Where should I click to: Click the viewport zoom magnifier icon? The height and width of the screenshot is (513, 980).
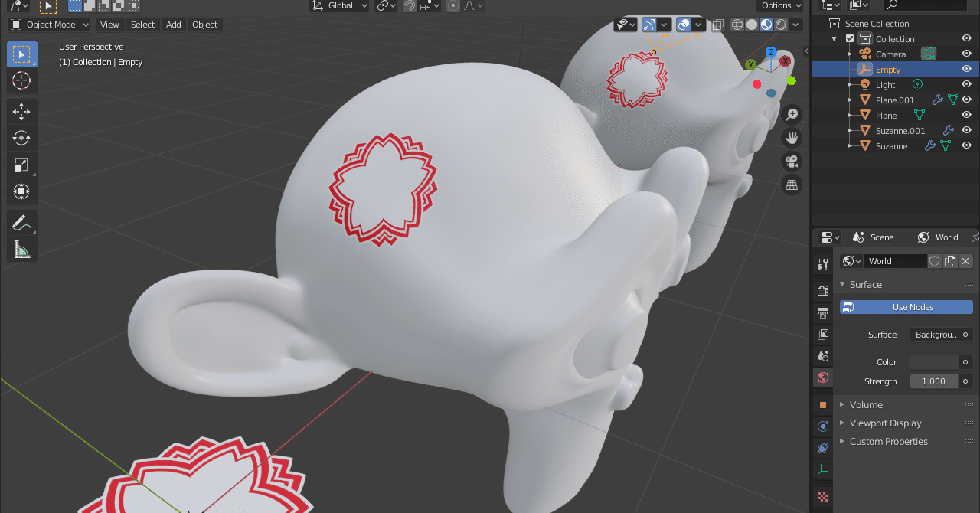[x=792, y=115]
